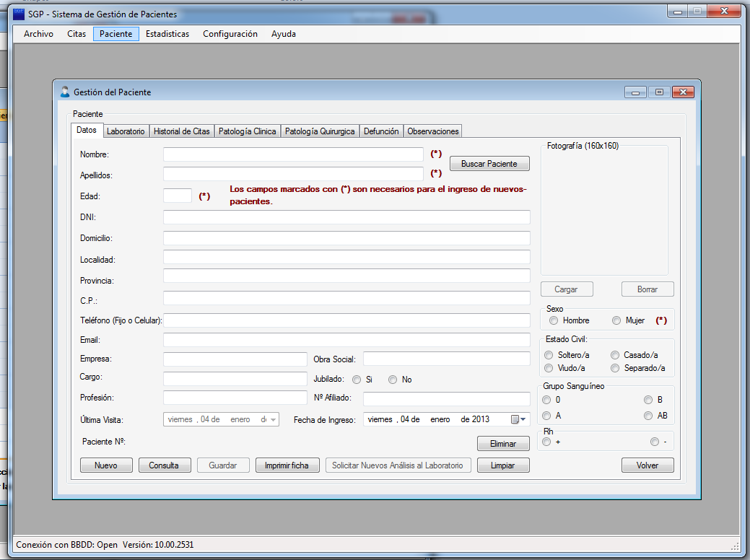Switch to the Laboratorio tab

[126, 131]
